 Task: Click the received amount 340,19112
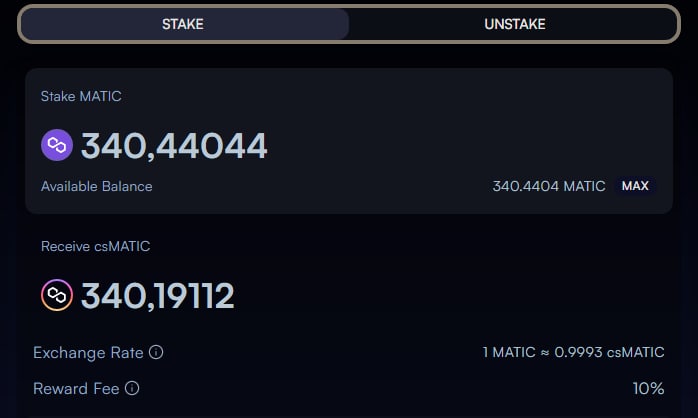coord(158,296)
